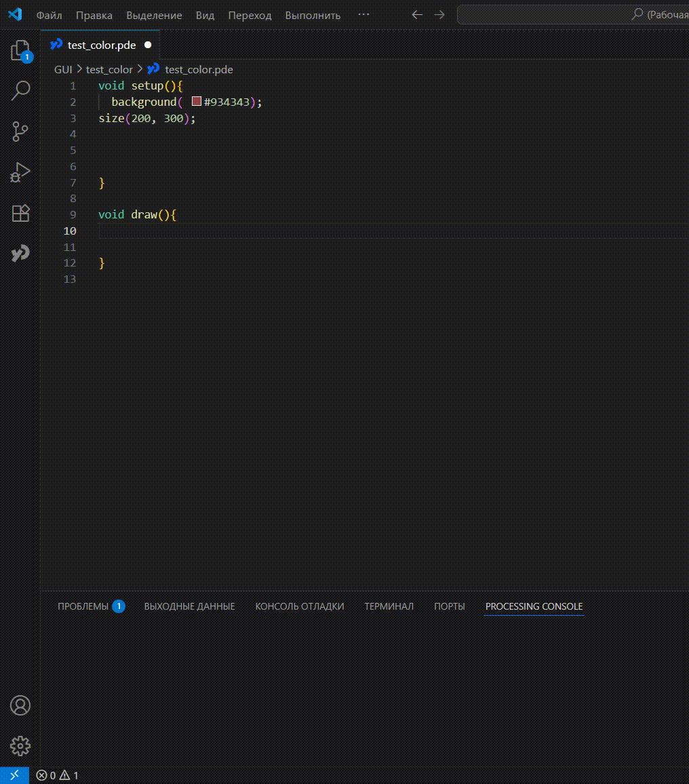Open the Файл menu
The width and height of the screenshot is (689, 784).
click(50, 15)
